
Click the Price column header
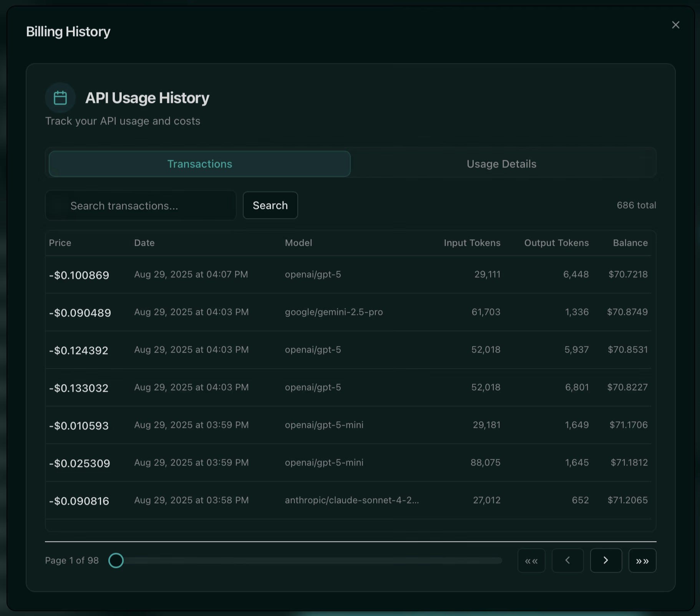point(60,243)
